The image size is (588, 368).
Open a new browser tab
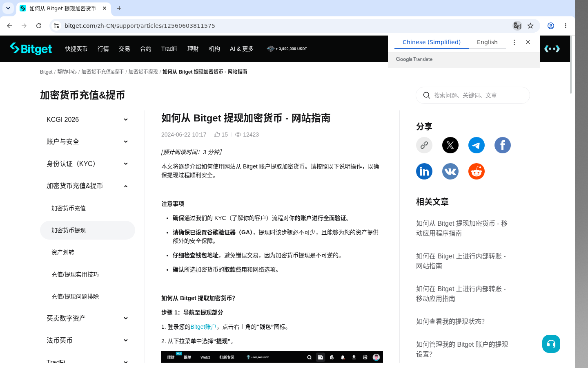pos(119,8)
